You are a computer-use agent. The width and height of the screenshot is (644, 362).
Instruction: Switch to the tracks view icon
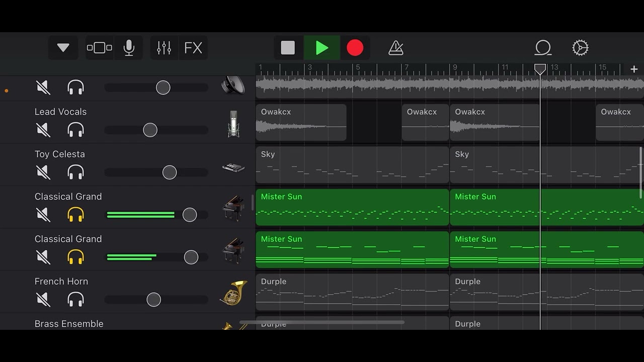tap(99, 48)
